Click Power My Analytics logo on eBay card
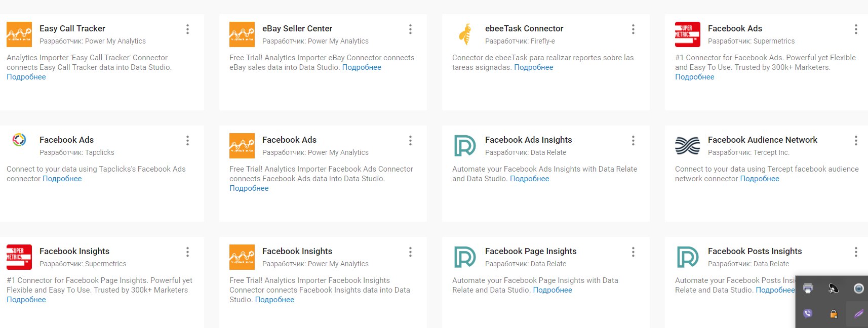 pyautogui.click(x=242, y=34)
